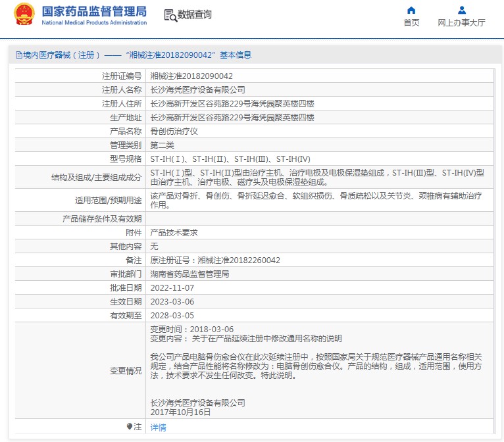Select 注册证编号 label

coord(122,76)
